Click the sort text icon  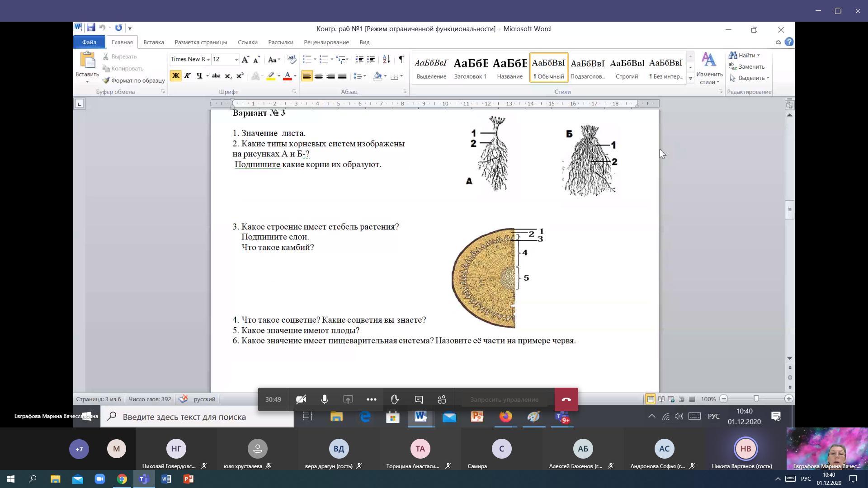(386, 59)
